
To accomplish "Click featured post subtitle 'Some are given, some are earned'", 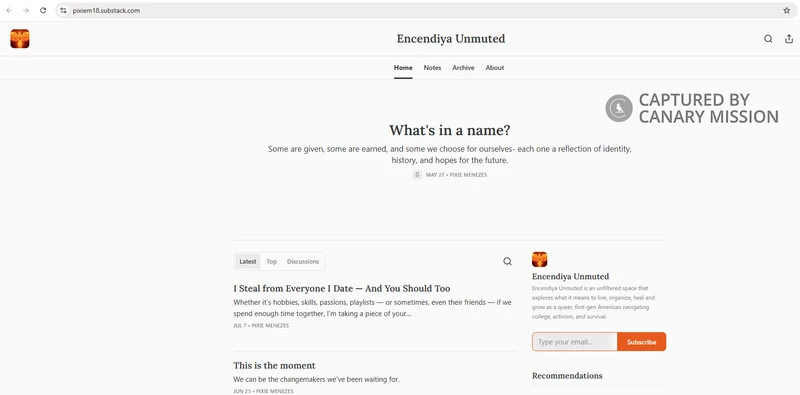I will [449, 155].
